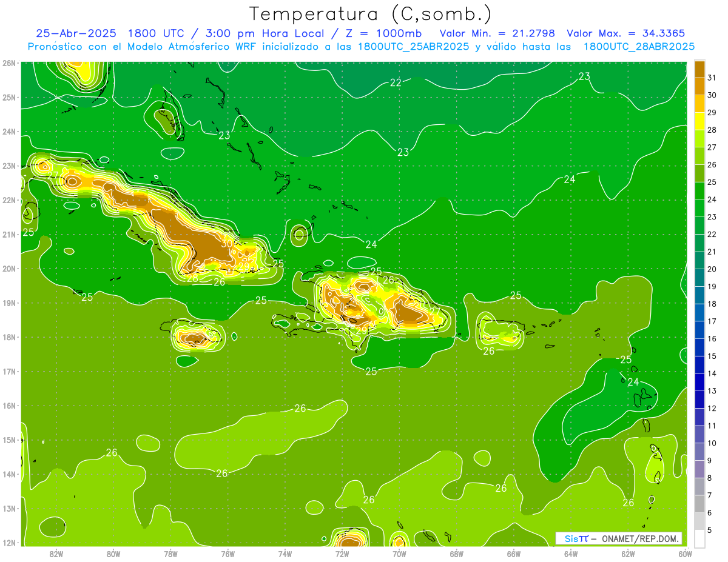Click the 16N latitude axis label
Screen dimensions: 728x562
point(9,406)
